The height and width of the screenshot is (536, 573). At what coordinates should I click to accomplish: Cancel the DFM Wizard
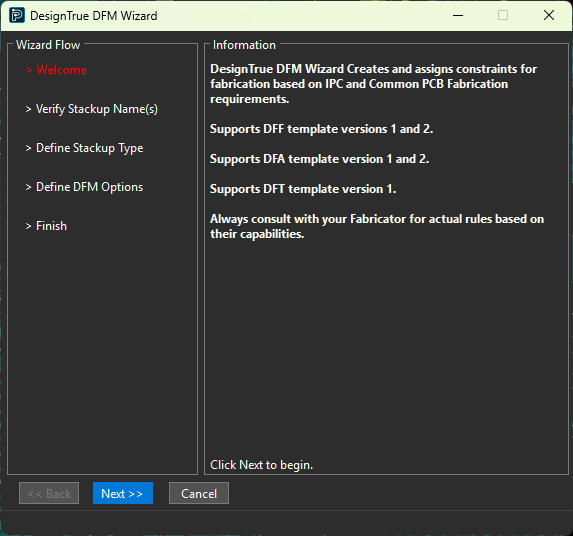click(199, 493)
